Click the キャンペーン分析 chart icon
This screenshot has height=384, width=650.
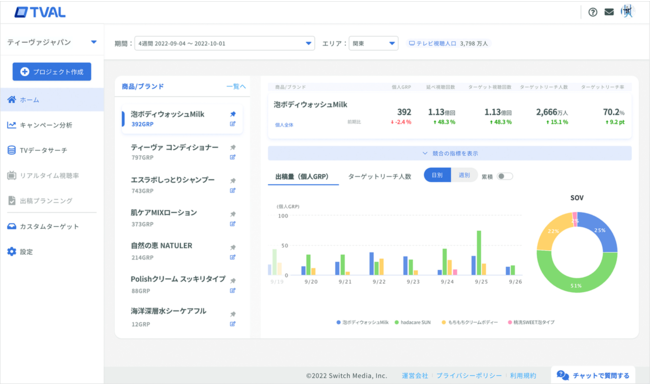(x=12, y=125)
